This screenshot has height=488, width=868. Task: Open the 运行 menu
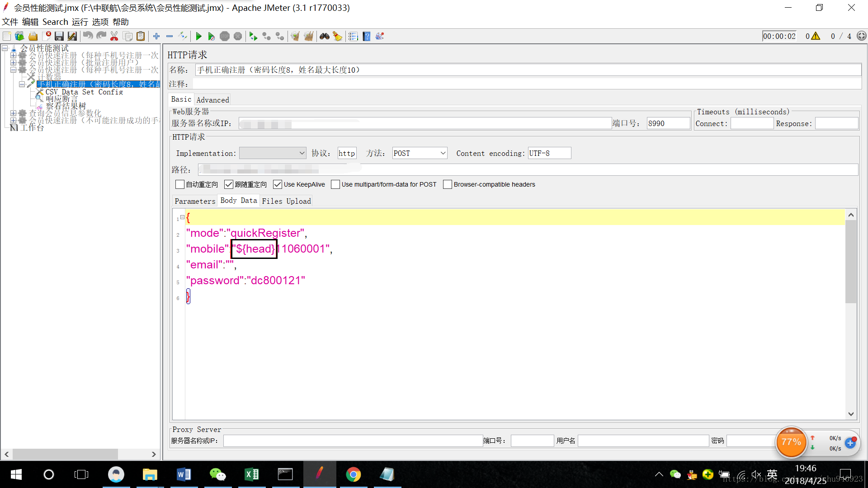pyautogui.click(x=80, y=22)
